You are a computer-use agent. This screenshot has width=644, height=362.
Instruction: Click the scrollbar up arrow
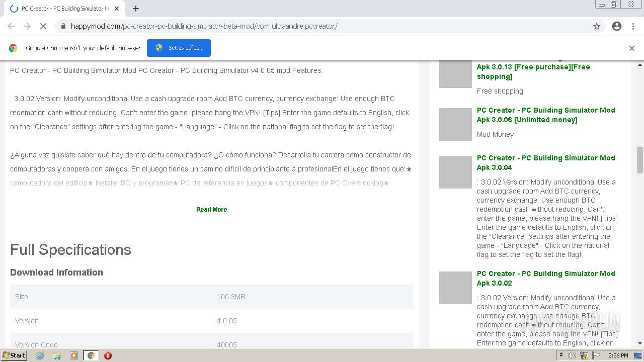point(640,64)
